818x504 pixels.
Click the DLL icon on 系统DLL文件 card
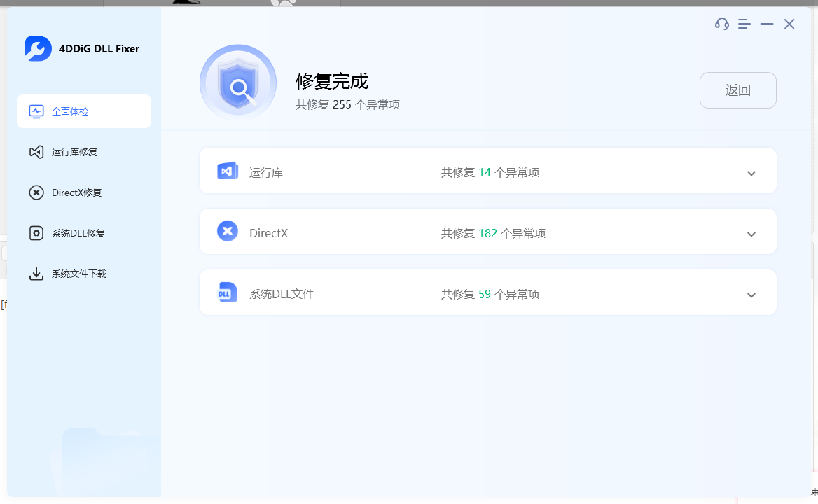click(x=227, y=292)
